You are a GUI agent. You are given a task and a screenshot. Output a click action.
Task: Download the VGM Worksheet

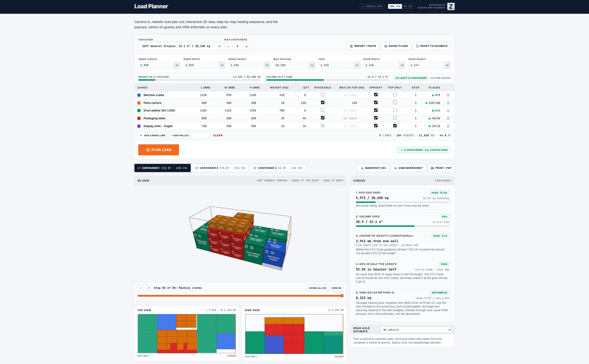click(408, 168)
